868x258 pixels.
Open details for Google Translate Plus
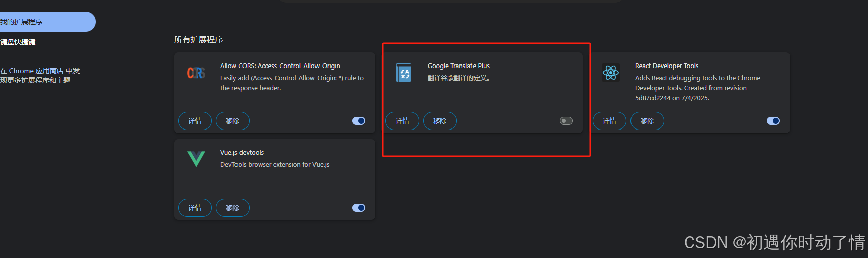tap(403, 121)
